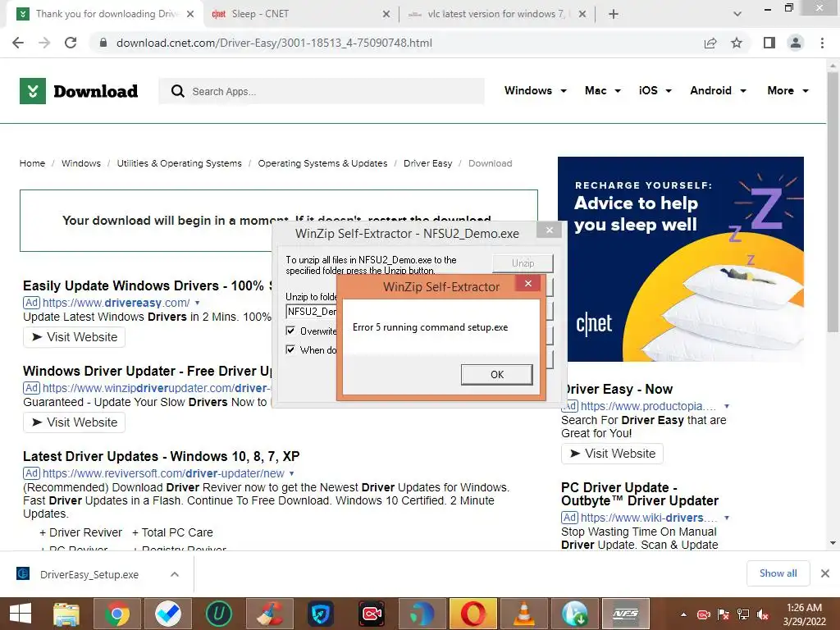Open the DriverEasy_Setup.exe downloaded file

click(89, 574)
